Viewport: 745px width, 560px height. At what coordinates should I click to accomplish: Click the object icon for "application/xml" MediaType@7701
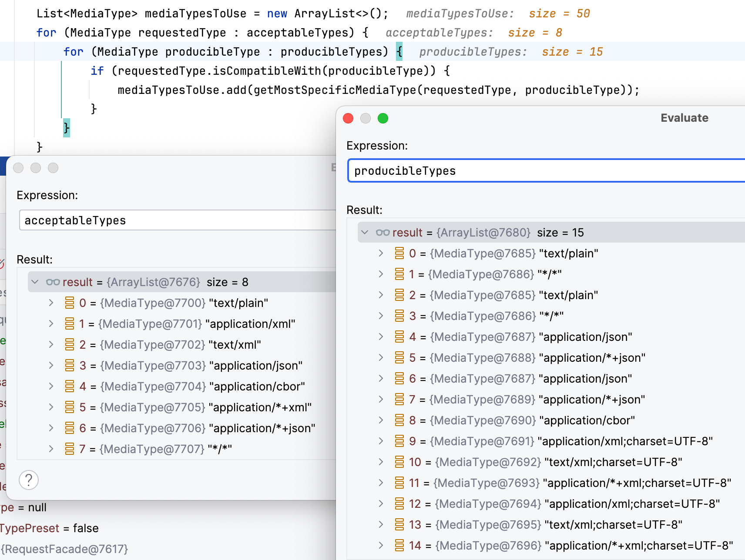pyautogui.click(x=69, y=324)
